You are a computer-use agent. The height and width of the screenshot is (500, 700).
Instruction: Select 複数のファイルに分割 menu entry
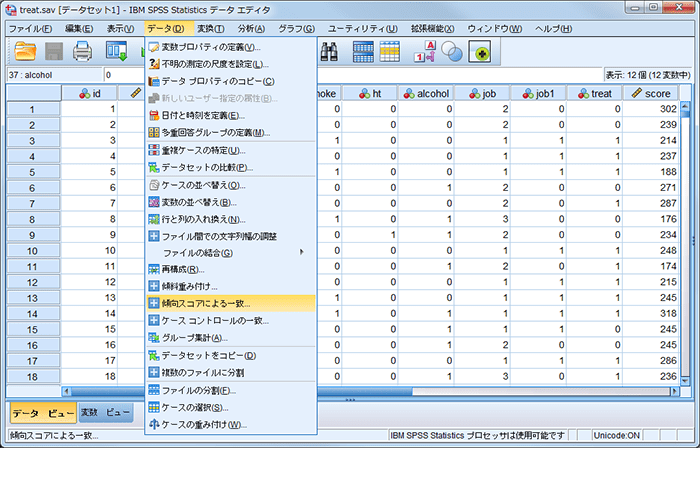click(x=231, y=372)
